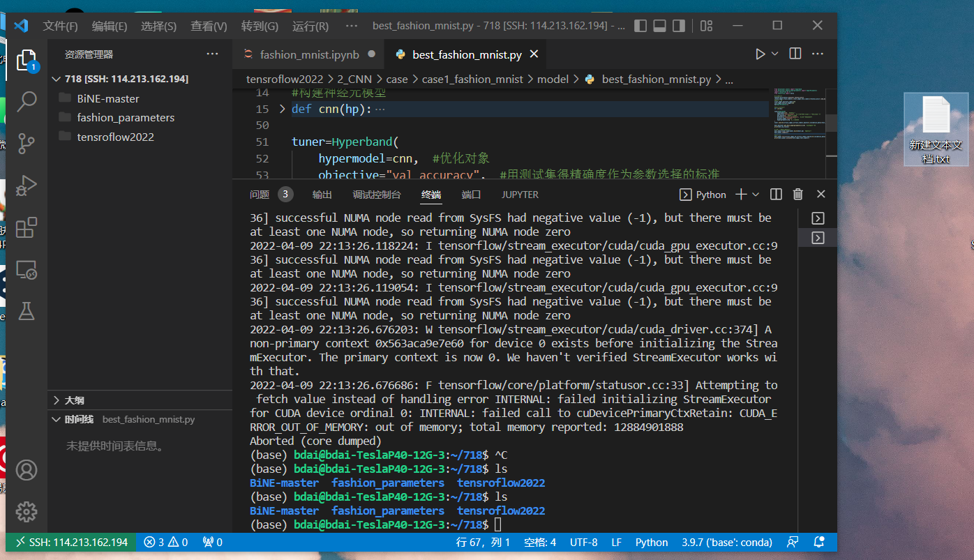
Task: Open the Go (转到) menu
Action: [260, 26]
